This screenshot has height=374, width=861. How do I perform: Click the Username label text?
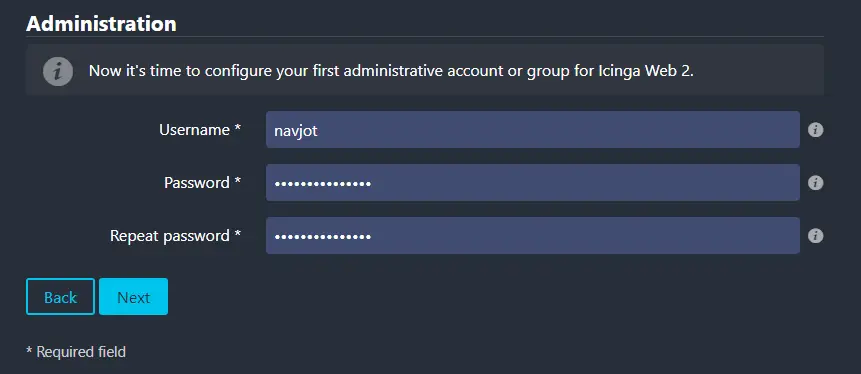tap(194, 130)
